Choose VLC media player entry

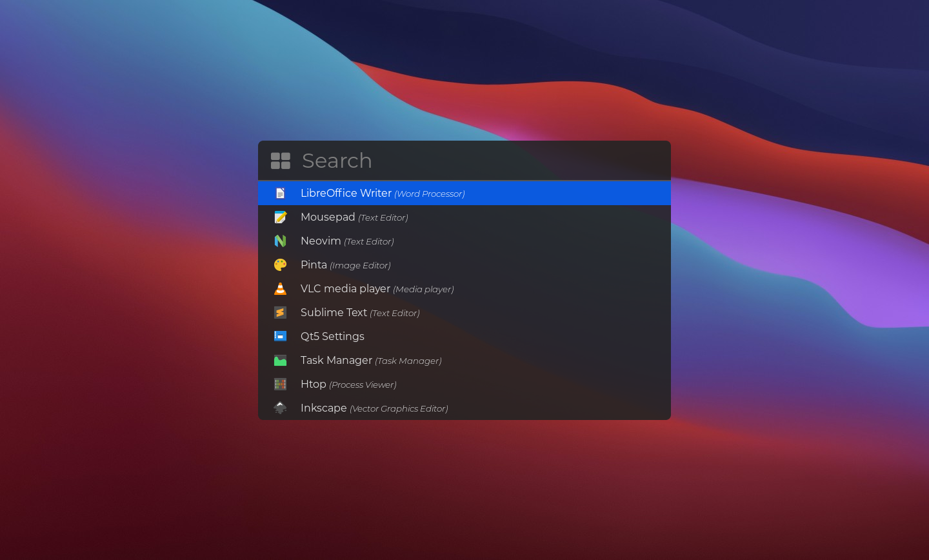[464, 288]
